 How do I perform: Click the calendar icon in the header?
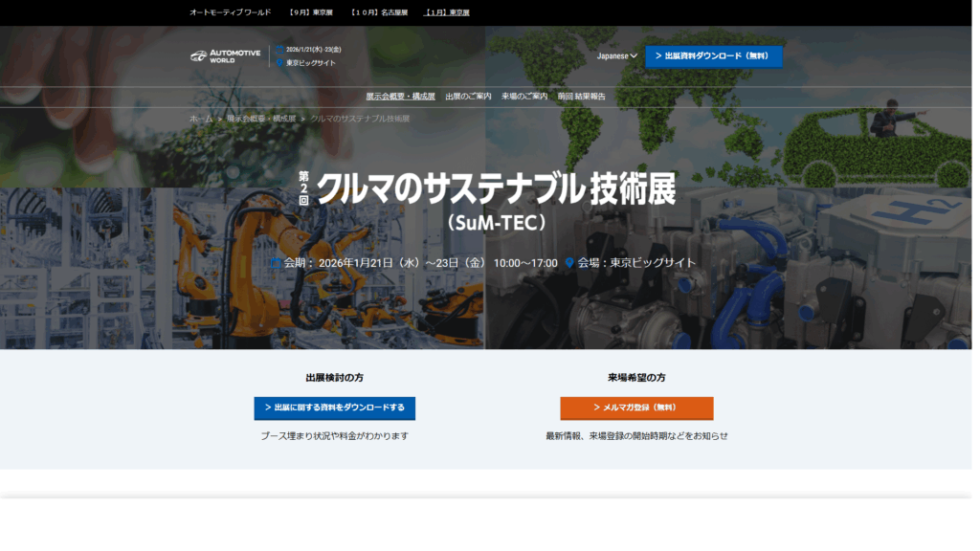pyautogui.click(x=279, y=50)
